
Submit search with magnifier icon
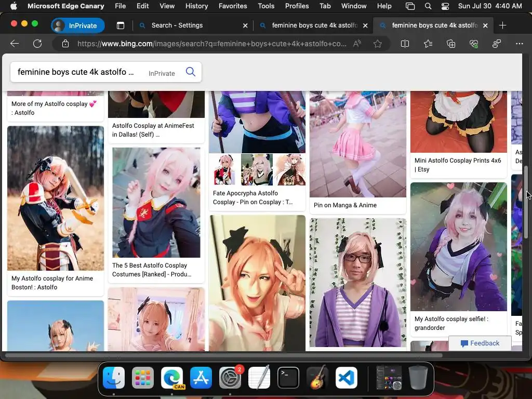191,72
